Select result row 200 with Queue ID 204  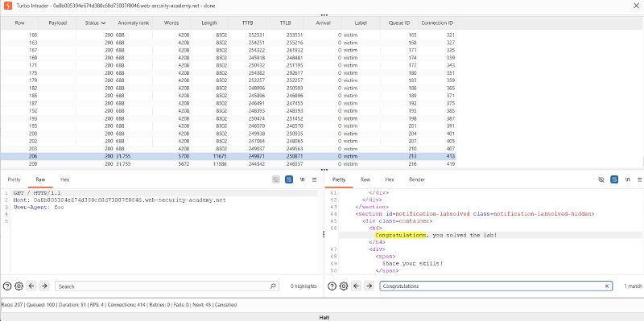click(228, 134)
